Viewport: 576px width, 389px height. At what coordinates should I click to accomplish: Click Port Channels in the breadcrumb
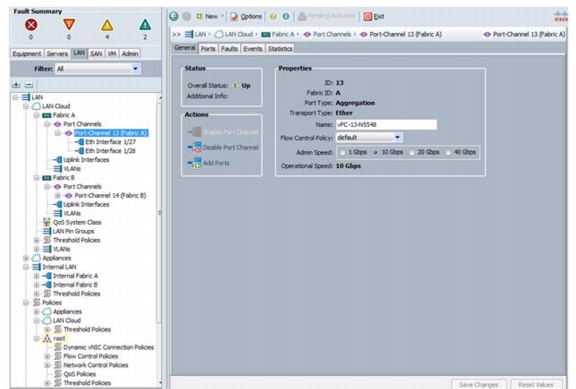327,34
